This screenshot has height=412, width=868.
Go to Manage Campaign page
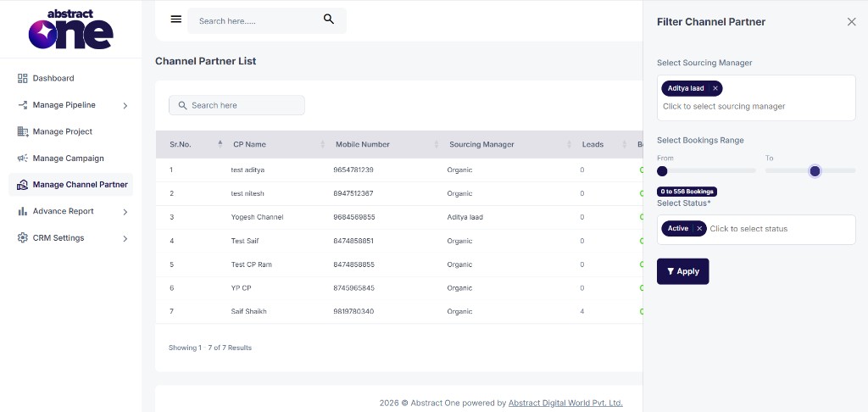68,158
